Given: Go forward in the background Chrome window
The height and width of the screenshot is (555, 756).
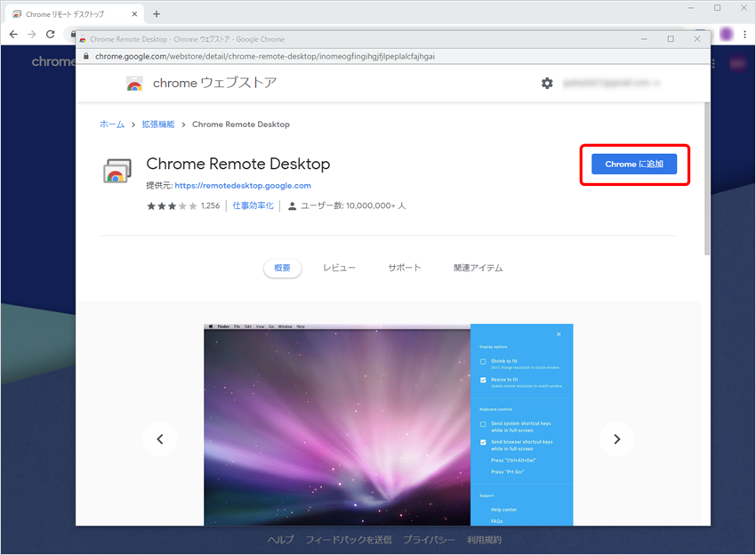Looking at the screenshot, I should pyautogui.click(x=32, y=34).
